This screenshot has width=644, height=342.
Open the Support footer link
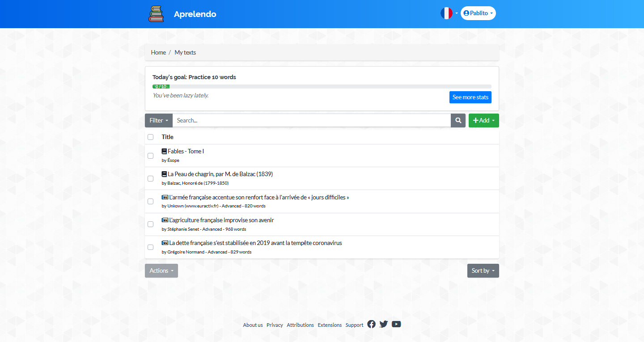pyautogui.click(x=354, y=325)
